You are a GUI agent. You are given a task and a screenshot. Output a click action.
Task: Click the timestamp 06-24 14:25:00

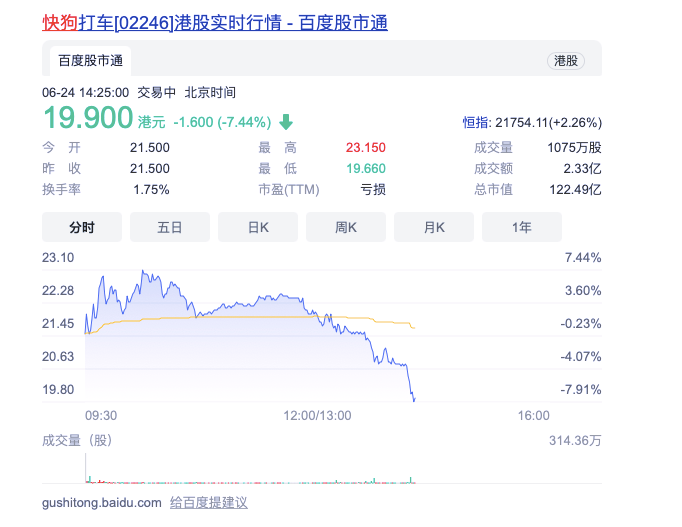tap(86, 93)
